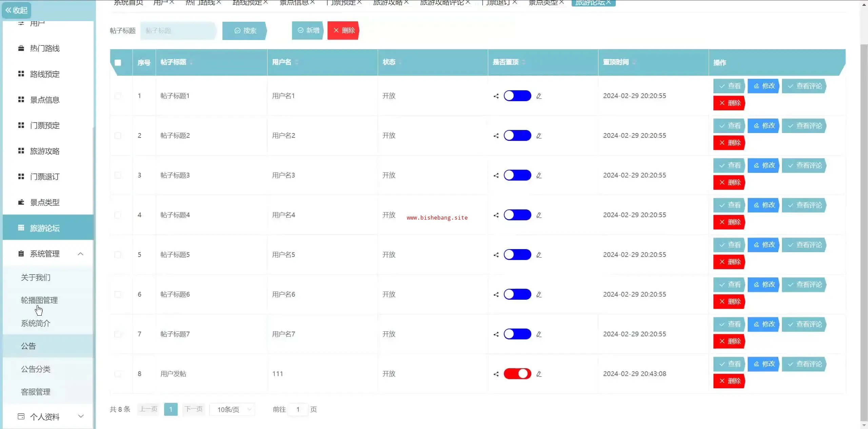
Task: Click sort arrows on 帖子标题 column
Action: tap(191, 62)
